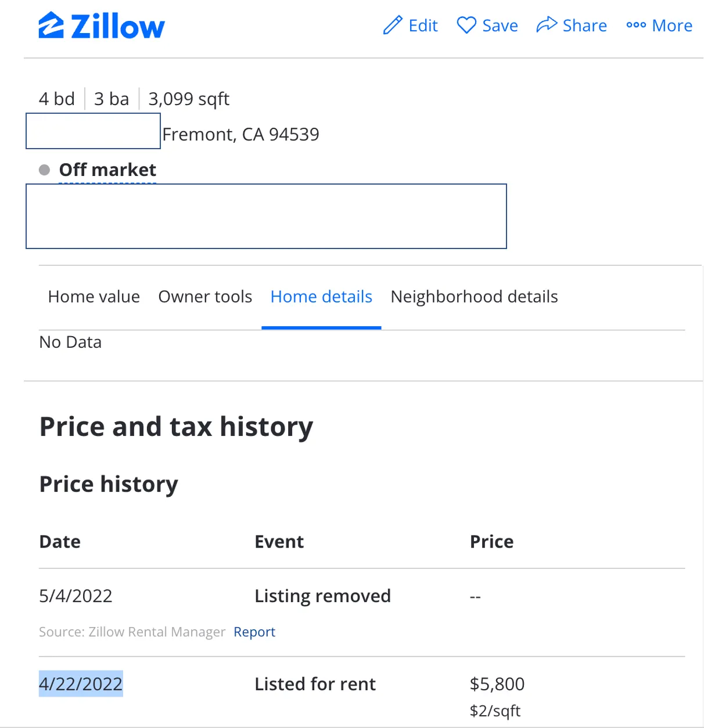This screenshot has height=728, width=704.
Task: Click the Report link under listing source
Action: 254,632
